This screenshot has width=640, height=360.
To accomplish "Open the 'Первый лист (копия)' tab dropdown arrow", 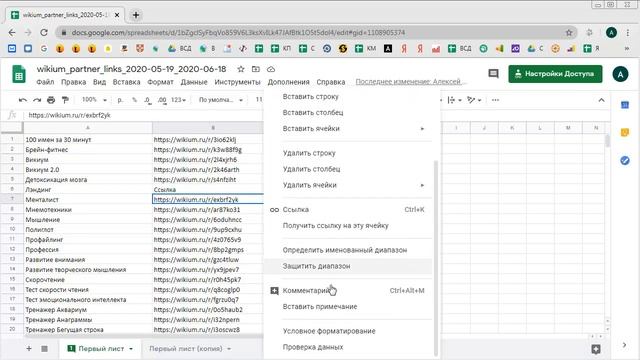I will tap(229, 349).
